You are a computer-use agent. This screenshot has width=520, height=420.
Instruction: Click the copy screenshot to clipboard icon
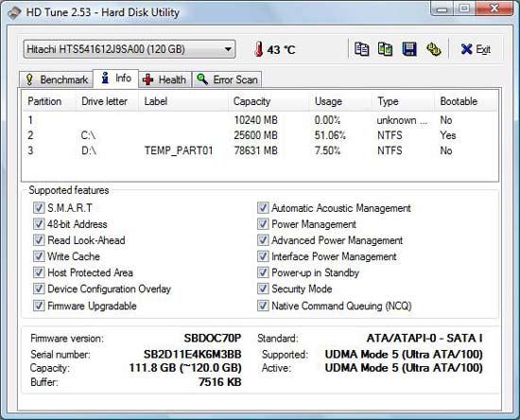[x=386, y=49]
